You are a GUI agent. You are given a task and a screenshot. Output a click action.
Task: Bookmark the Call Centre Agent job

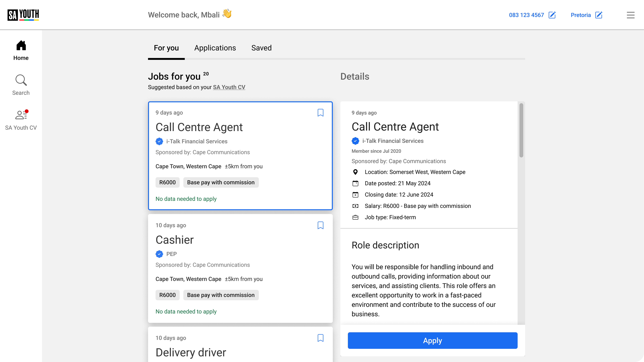pyautogui.click(x=320, y=113)
